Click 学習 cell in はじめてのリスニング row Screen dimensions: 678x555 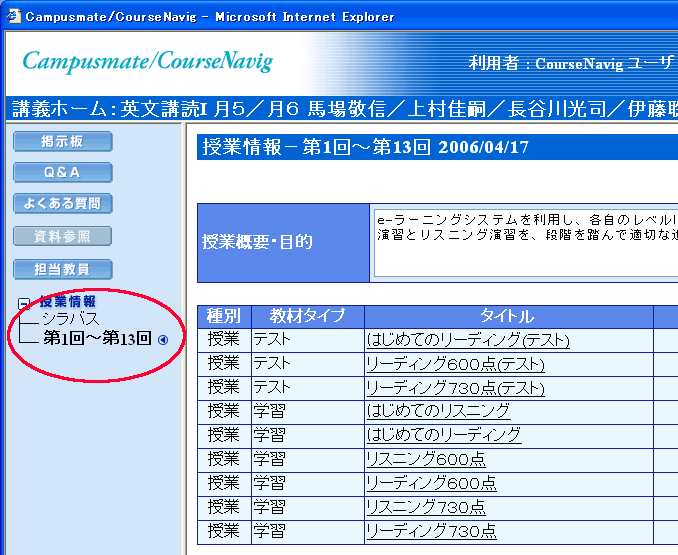coord(307,412)
